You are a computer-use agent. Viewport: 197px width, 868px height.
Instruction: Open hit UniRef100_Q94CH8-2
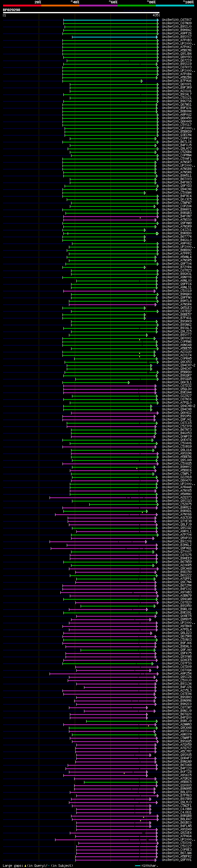coord(179,406)
